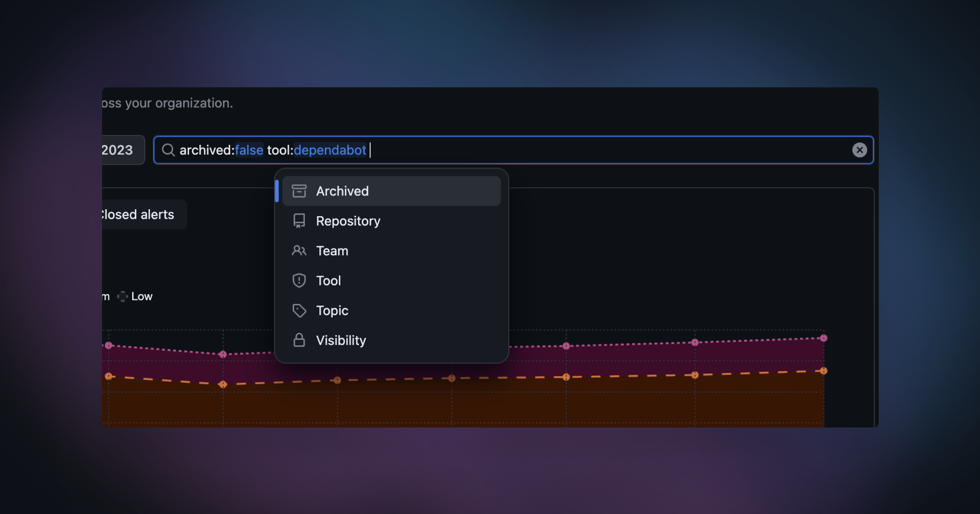Screen dimensions: 980x514
Task: Select the Archived filter suggestion
Action: (391, 191)
